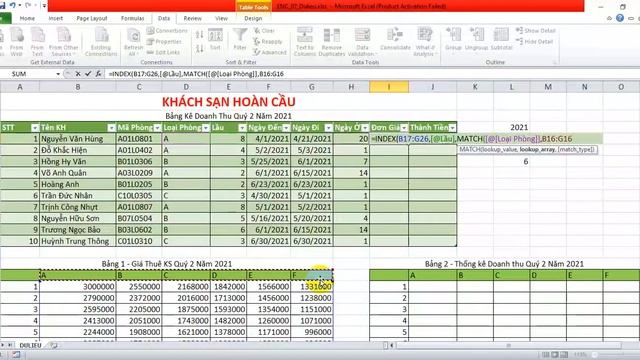Cancel the formula entry with X
Image resolution: width=640 pixels, height=360 pixels.
coord(78,74)
